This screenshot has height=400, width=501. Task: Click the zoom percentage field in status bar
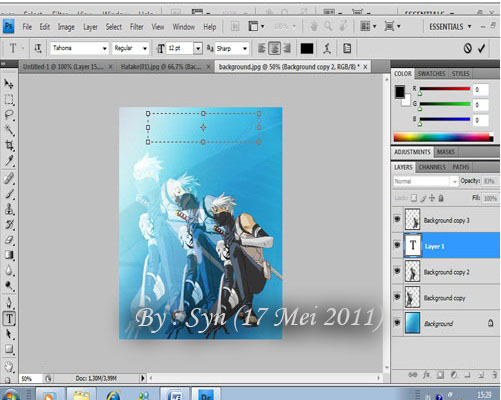pos(30,379)
